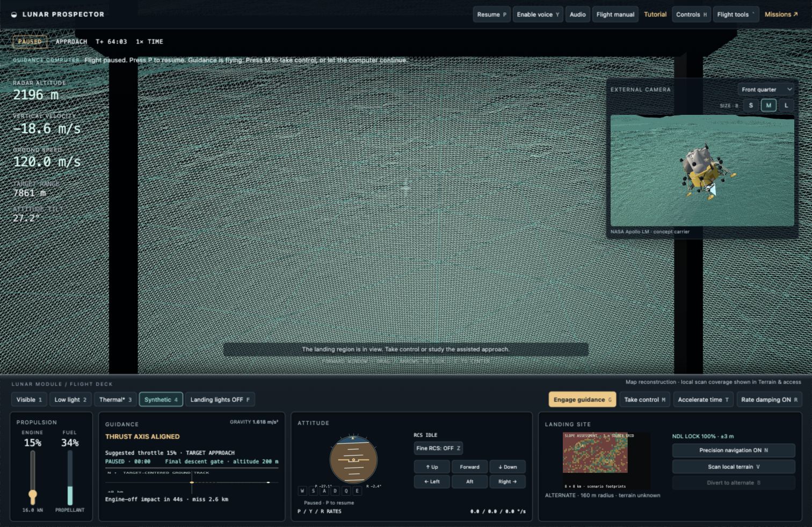Image resolution: width=812 pixels, height=527 pixels.
Task: Switch to Visible view mode
Action: (x=29, y=399)
